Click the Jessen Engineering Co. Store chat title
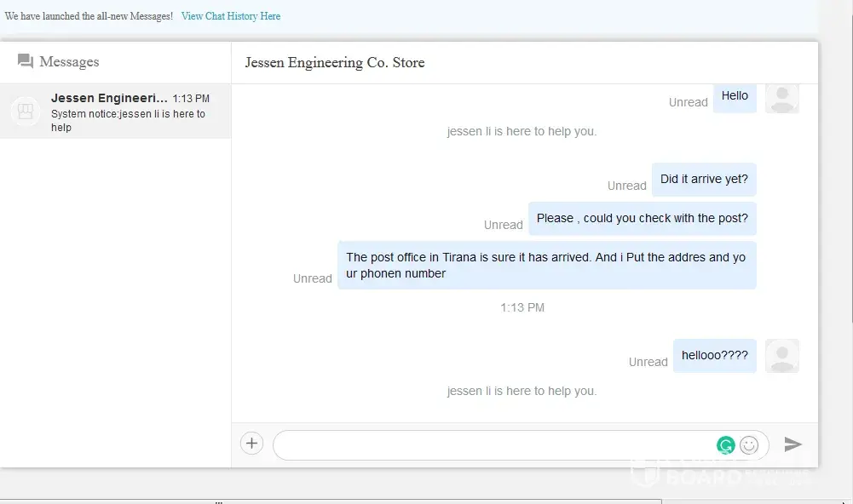853x504 pixels. coord(334,63)
